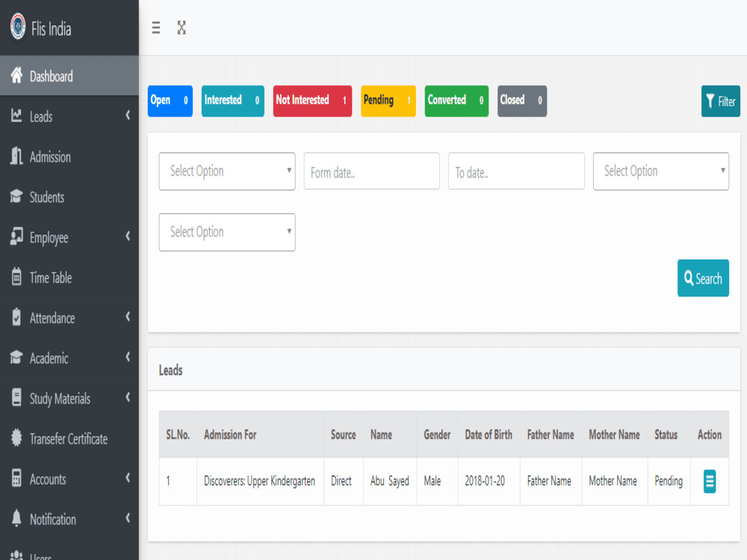Click the Academic cap icon
The height and width of the screenshot is (560, 747).
pyautogui.click(x=16, y=357)
